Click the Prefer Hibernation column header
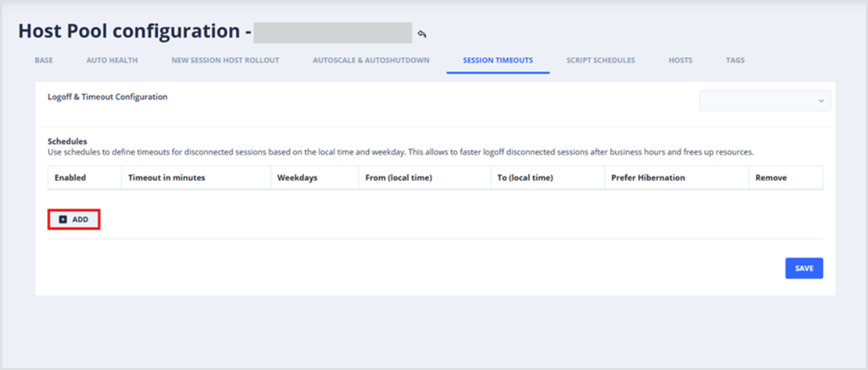Viewport: 868px width, 370px height. [647, 178]
